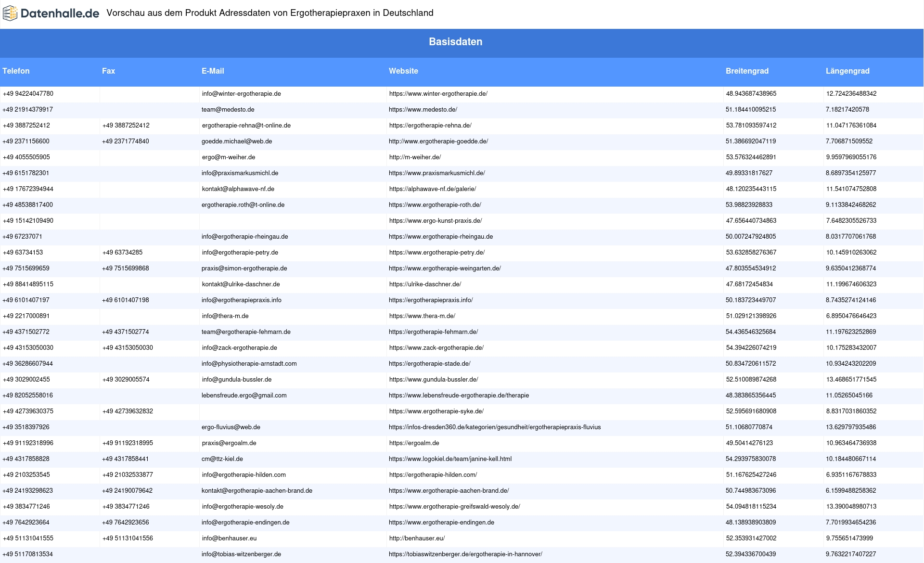Open https://www.ergo-kunst-praxis.de/ cell
This screenshot has width=924, height=563.
coord(435,221)
